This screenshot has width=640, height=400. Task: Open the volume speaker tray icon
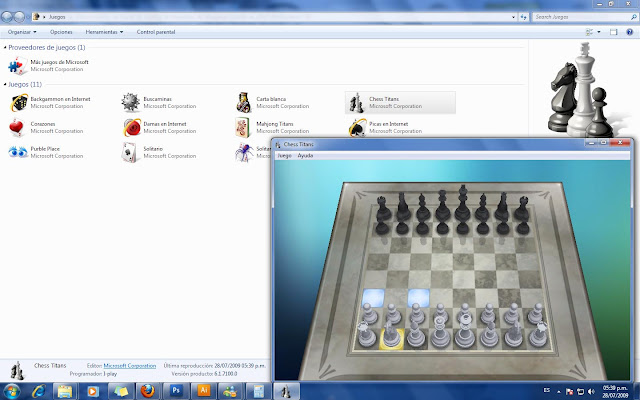(x=591, y=391)
